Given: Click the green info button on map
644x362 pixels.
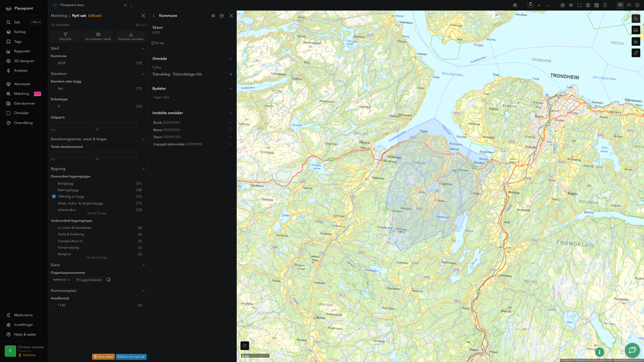Looking at the screenshot, I should point(599,352).
